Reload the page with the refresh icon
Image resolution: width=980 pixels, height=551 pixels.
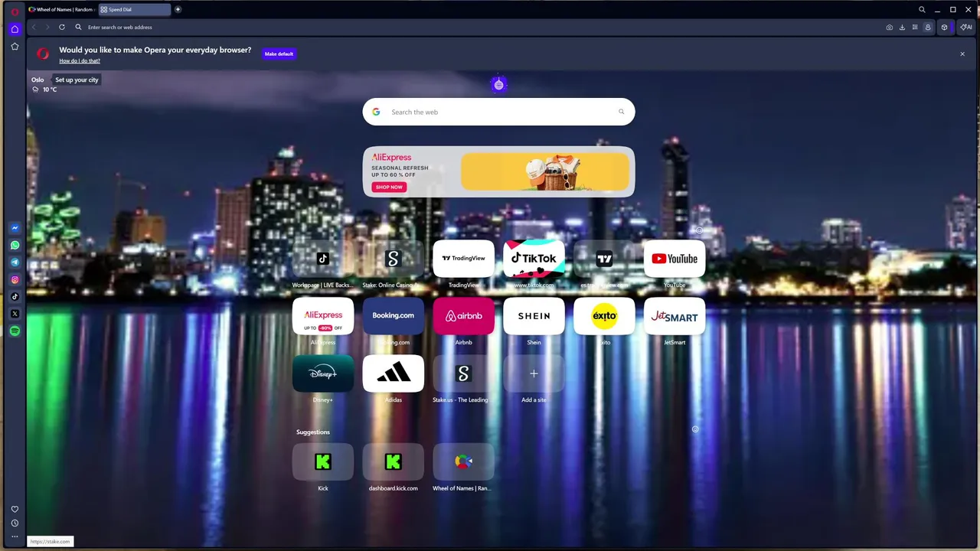[x=62, y=27]
